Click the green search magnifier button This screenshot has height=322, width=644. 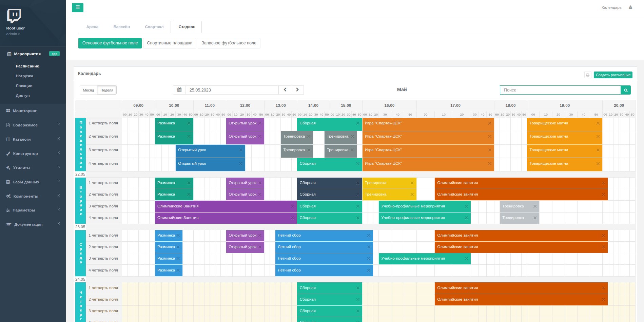pos(626,90)
